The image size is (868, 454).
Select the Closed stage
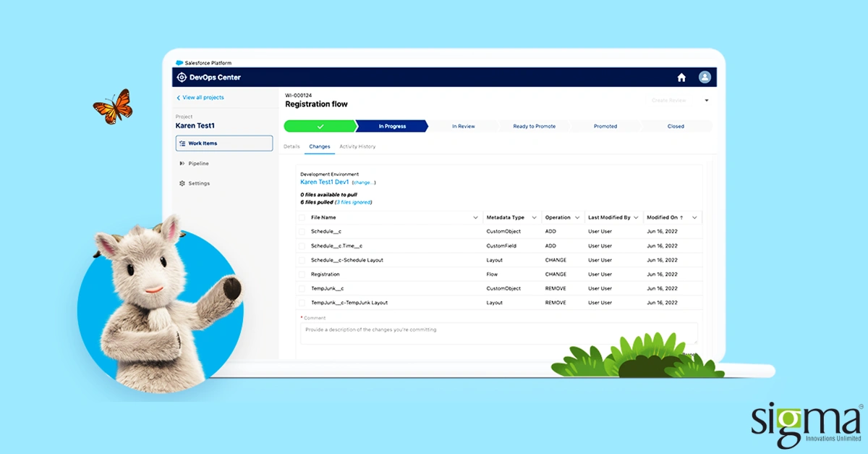pos(676,126)
